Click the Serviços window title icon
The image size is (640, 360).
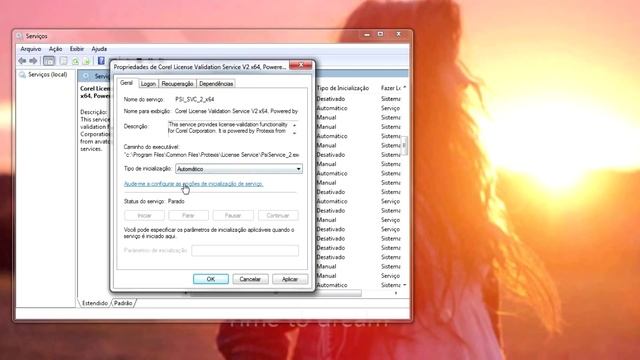tap(20, 36)
